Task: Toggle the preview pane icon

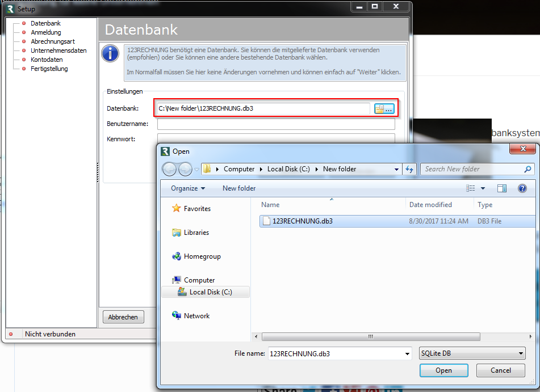Action: coord(502,188)
